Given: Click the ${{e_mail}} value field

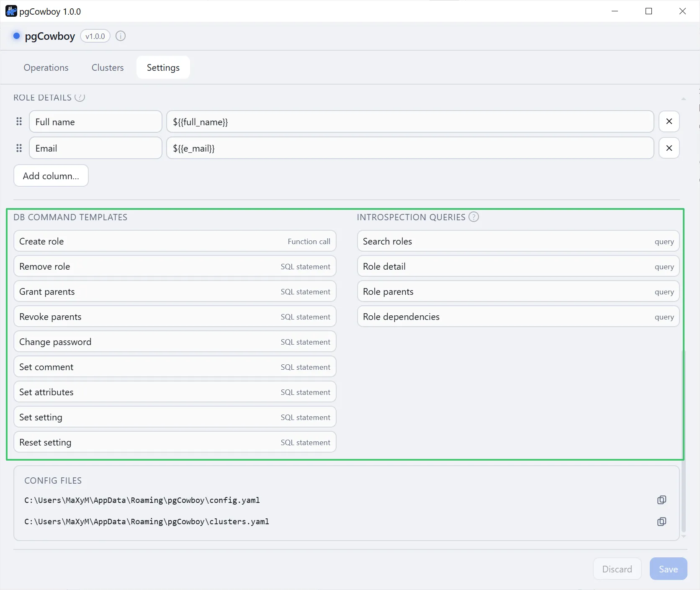Looking at the screenshot, I should tap(410, 148).
